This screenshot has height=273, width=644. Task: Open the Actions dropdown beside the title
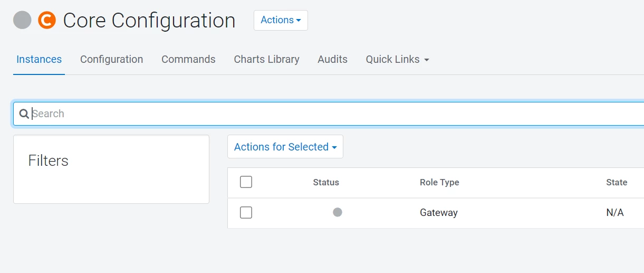pyautogui.click(x=281, y=20)
